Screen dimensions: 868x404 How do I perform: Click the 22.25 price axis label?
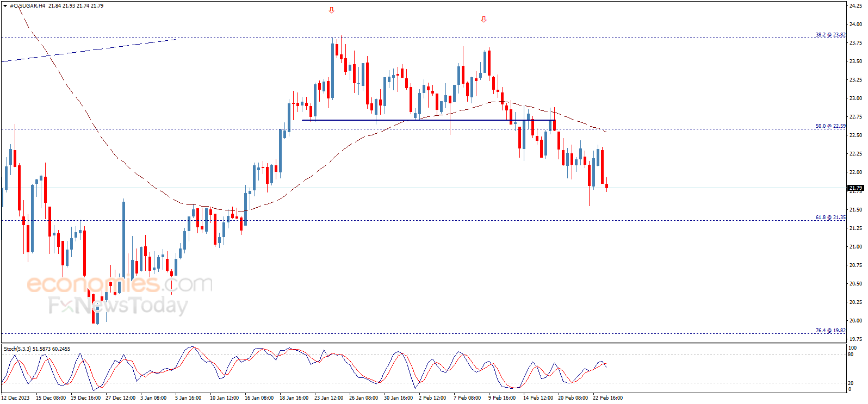[855, 154]
